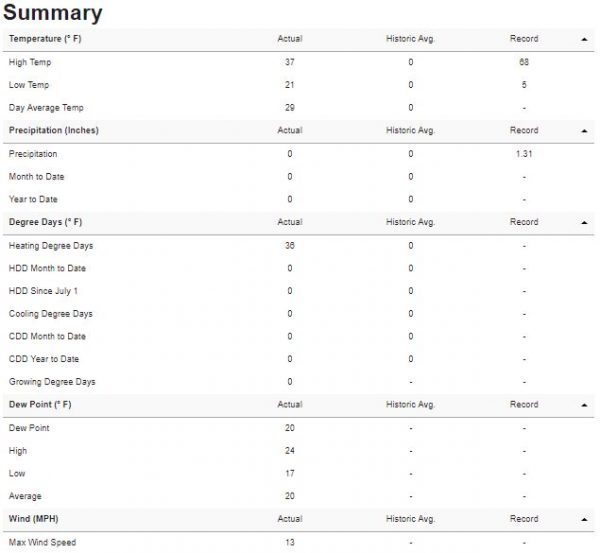Image resolution: width=600 pixels, height=553 pixels.
Task: Collapse the Degree Days (° F) section arrow
Action: 584,222
